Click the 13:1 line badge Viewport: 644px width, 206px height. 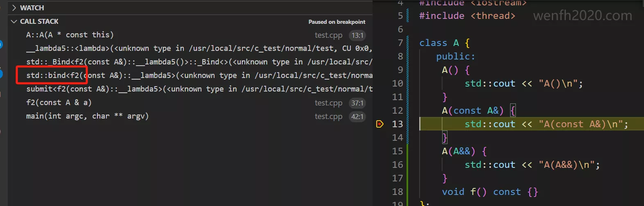(x=357, y=35)
